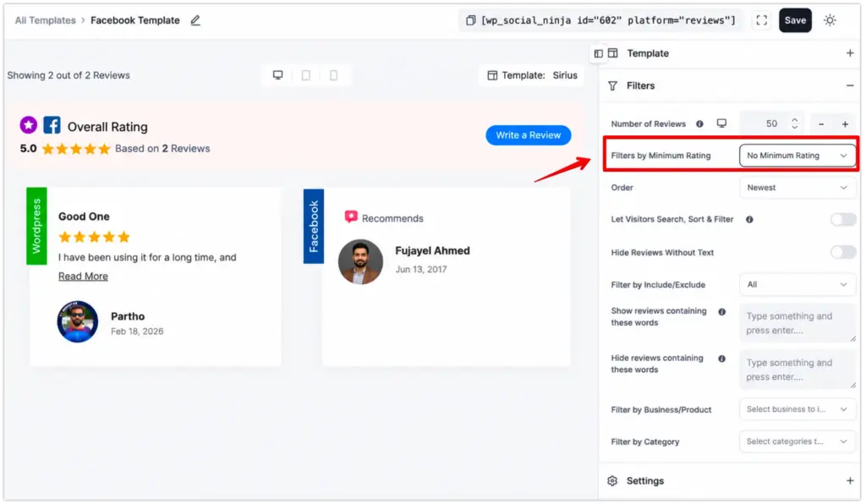Go to All Templates breadcrumb
Viewport: 866px width, 504px height.
click(46, 20)
